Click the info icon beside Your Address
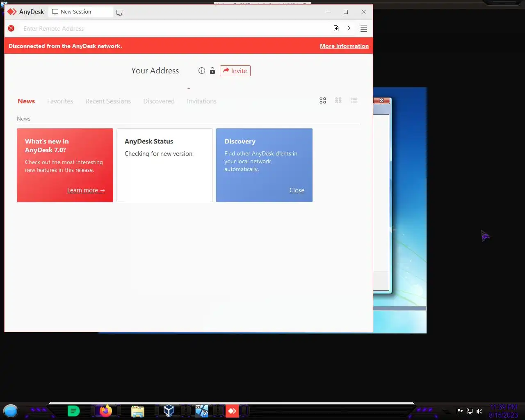This screenshot has height=420, width=525. [202, 71]
